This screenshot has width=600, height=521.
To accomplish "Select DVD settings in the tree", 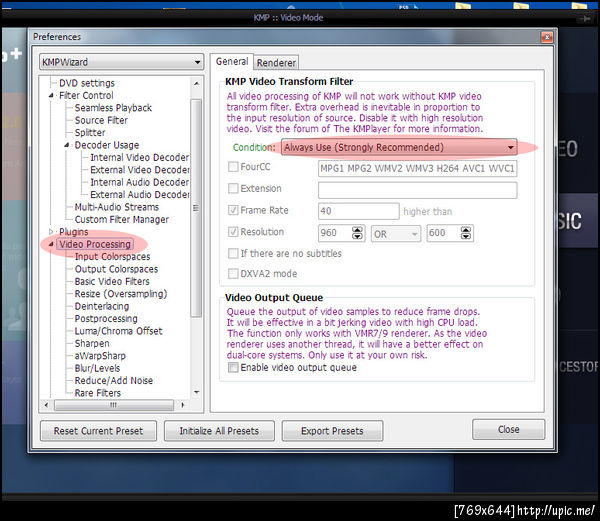I will click(x=87, y=83).
